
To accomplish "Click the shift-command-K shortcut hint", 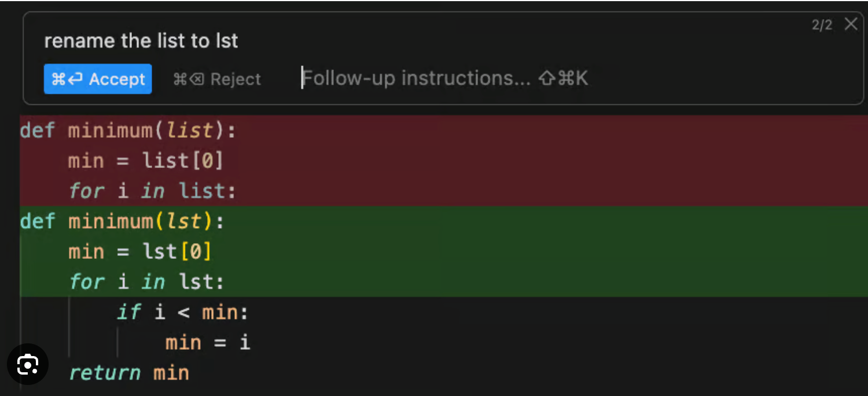I will [x=563, y=78].
